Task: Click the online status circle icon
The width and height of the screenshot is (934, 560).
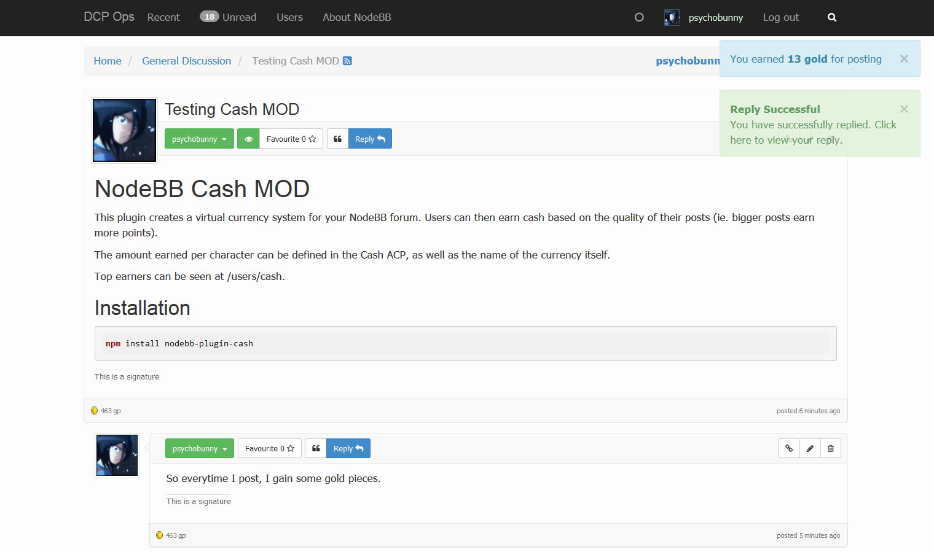Action: 639,17
